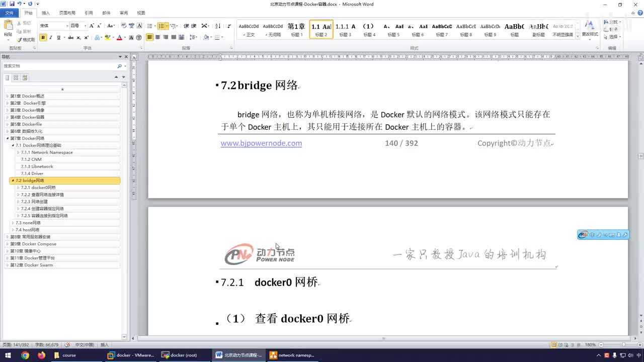Click the word count (字数: 66,679) in the status bar
The height and width of the screenshot is (362, 644).
pyautogui.click(x=47, y=345)
